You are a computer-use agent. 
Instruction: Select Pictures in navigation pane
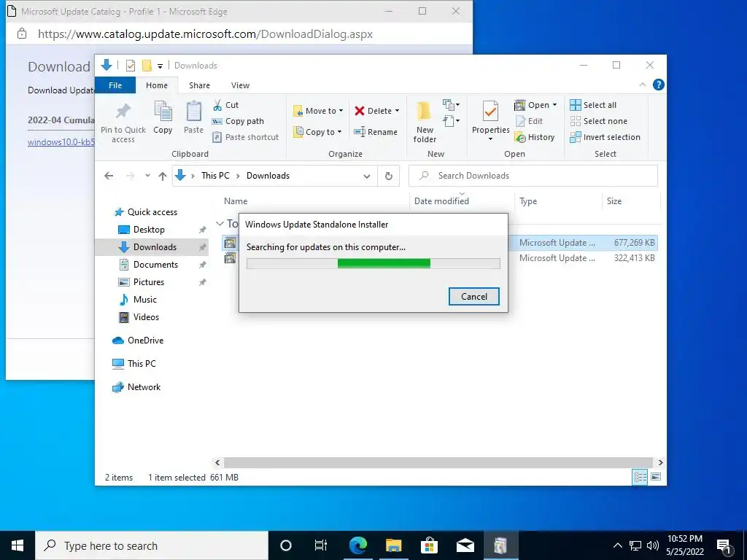click(x=149, y=282)
